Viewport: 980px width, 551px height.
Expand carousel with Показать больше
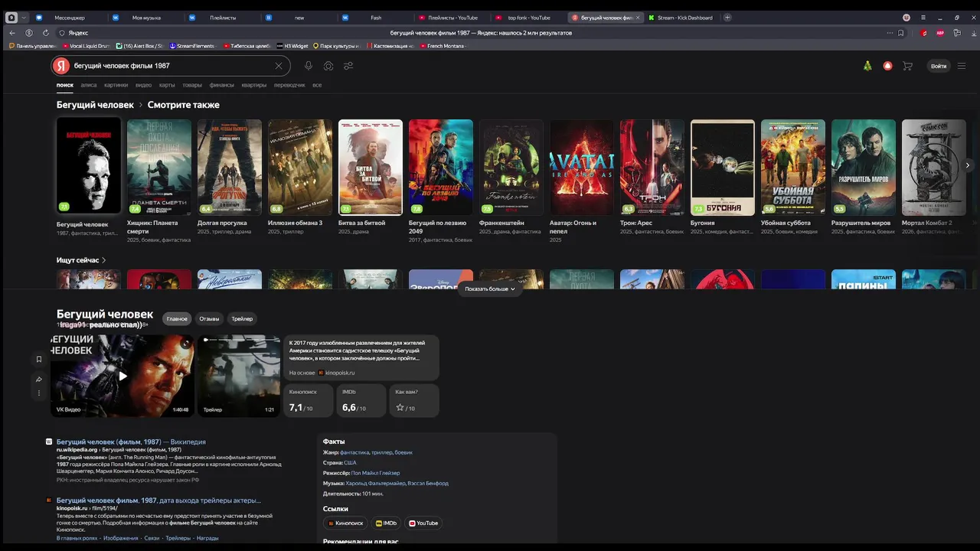pyautogui.click(x=490, y=289)
